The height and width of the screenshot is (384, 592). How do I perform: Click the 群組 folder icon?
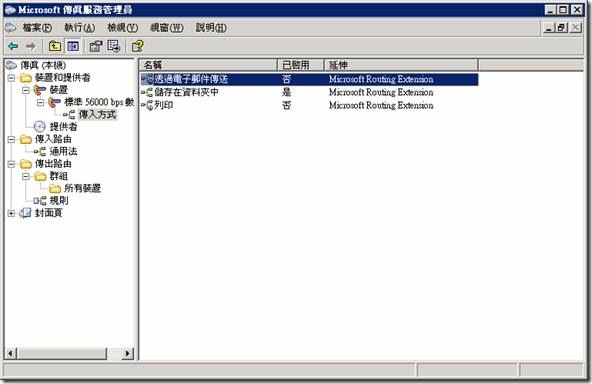(40, 176)
